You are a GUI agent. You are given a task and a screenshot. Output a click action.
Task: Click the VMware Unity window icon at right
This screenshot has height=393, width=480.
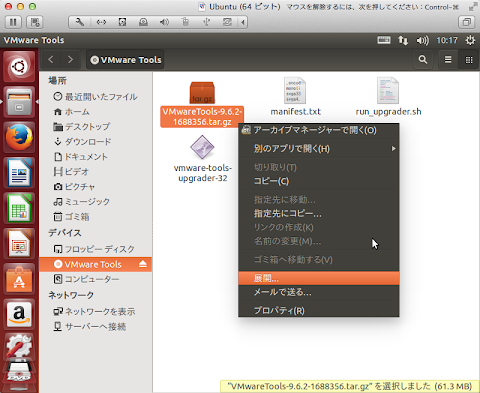tap(467, 22)
